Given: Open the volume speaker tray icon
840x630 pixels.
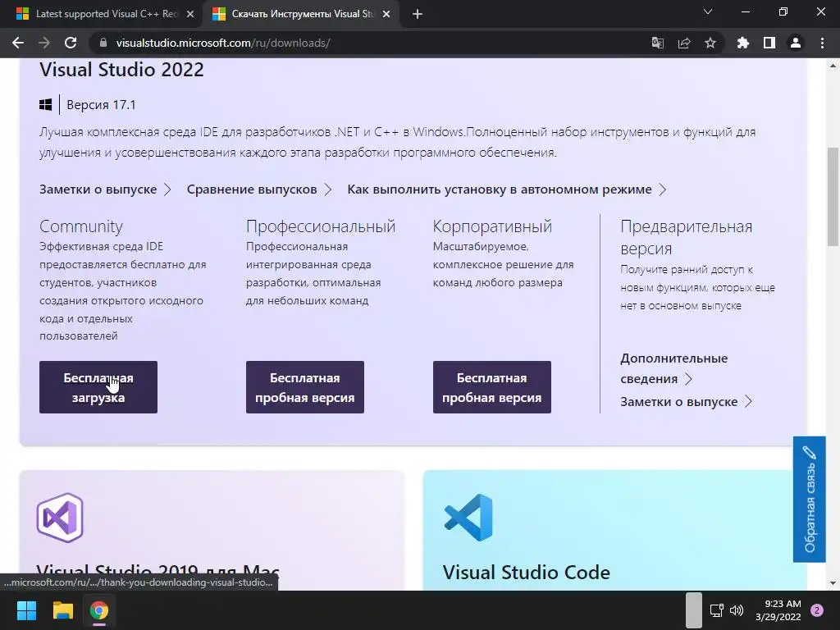Looking at the screenshot, I should [x=737, y=610].
